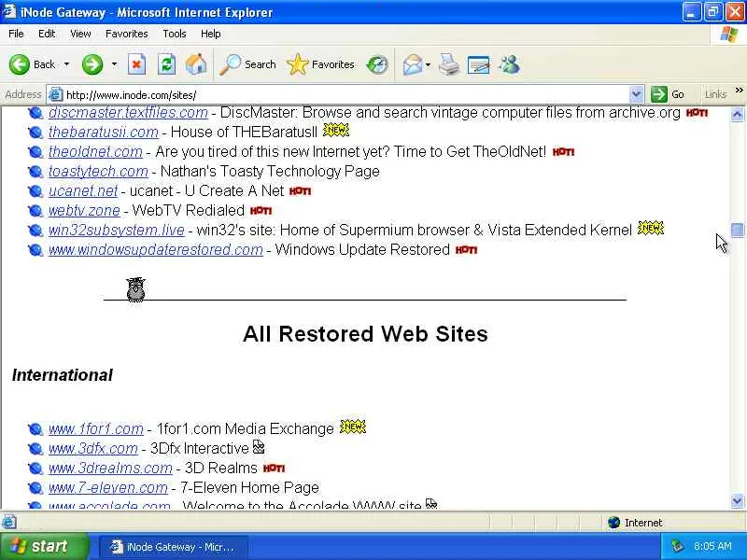Click the Internet zone globe in status bar
Screen dimensions: 747x560
click(x=614, y=523)
